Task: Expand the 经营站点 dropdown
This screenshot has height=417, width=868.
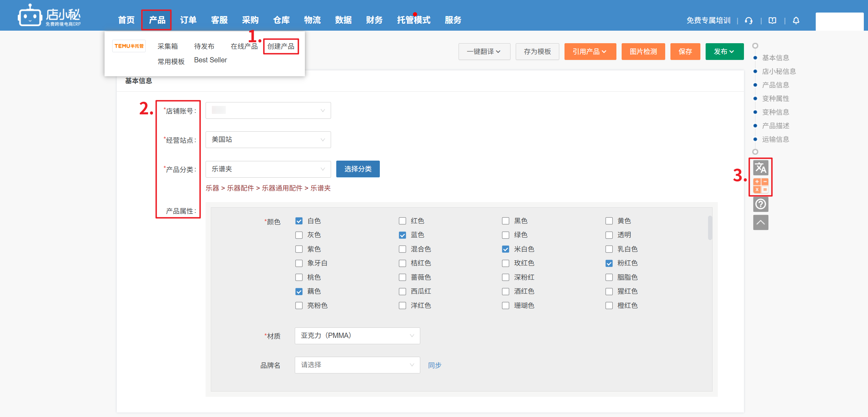Action: (268, 140)
